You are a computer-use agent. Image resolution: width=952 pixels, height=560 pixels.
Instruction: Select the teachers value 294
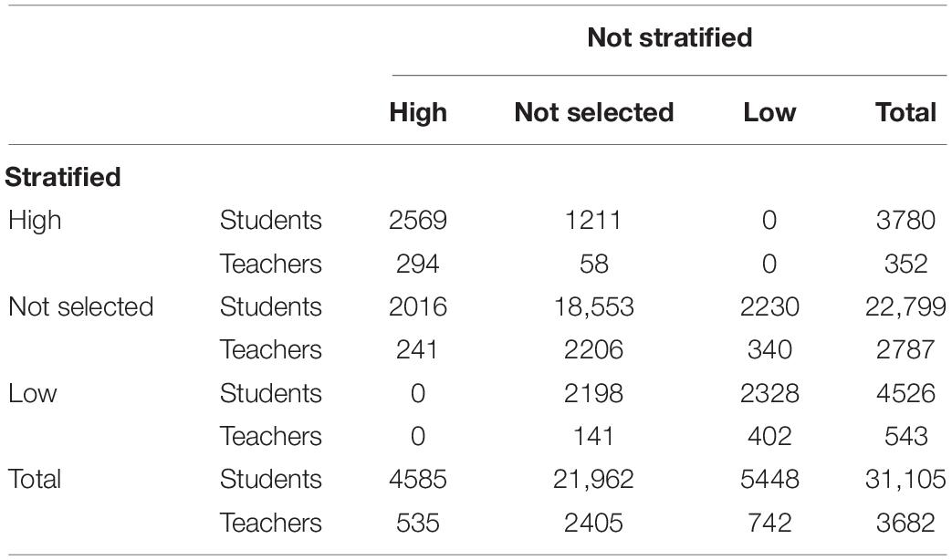[x=418, y=264]
